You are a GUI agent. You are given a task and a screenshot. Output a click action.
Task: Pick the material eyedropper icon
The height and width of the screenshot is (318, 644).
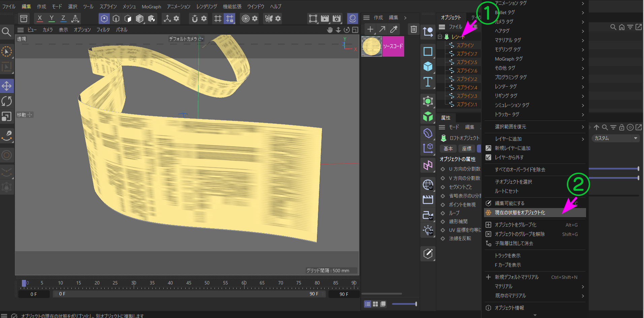(x=394, y=29)
